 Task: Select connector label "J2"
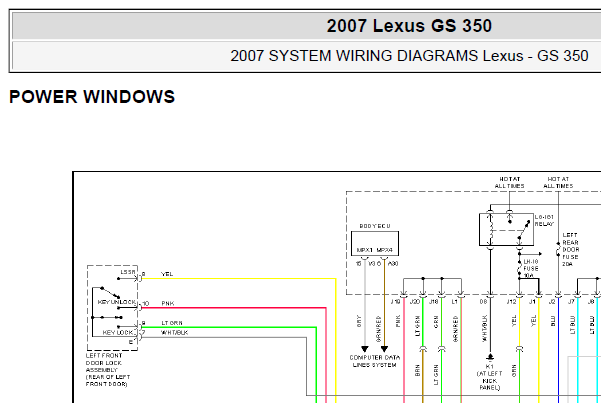pyautogui.click(x=552, y=302)
